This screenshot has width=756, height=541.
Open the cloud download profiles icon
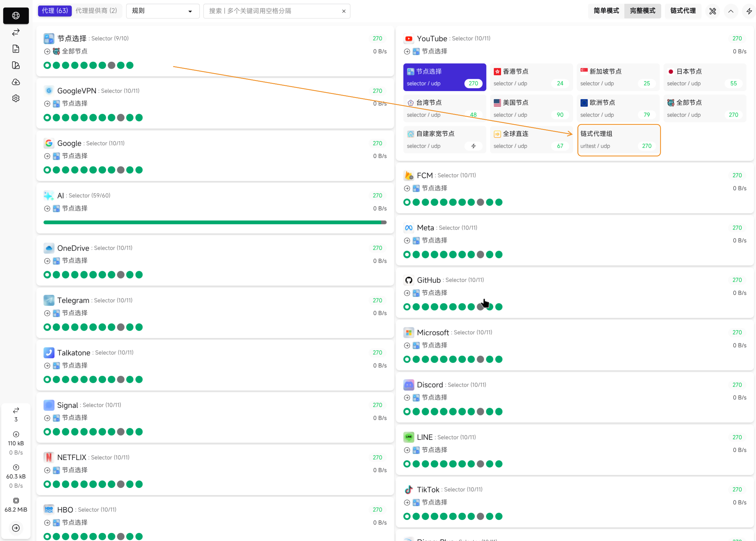click(x=16, y=82)
